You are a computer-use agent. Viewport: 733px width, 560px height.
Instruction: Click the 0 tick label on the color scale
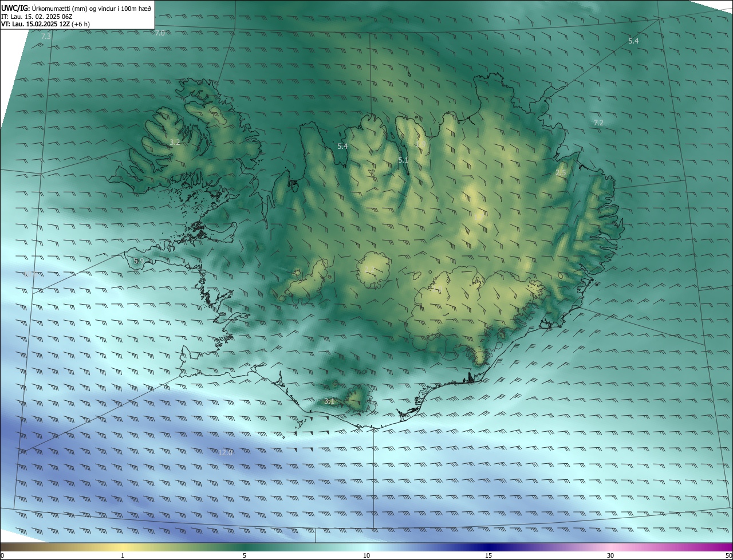(x=2, y=556)
